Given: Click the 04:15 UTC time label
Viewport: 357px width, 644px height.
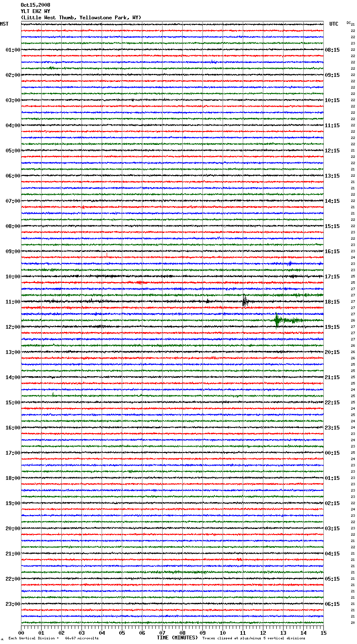Looking at the screenshot, I should (332, 554).
